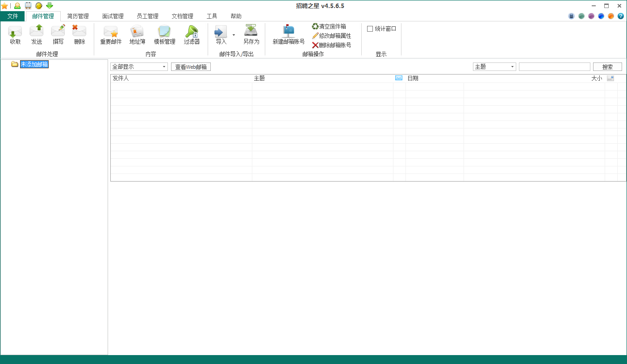Click the 导入 import icon
Image resolution: width=627 pixels, height=364 pixels.
221,35
